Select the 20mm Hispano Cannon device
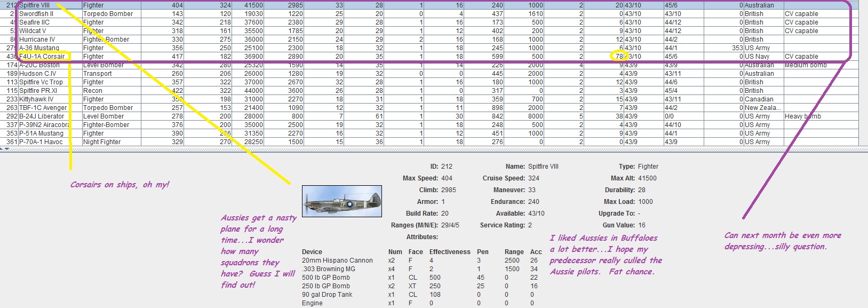 tap(337, 260)
